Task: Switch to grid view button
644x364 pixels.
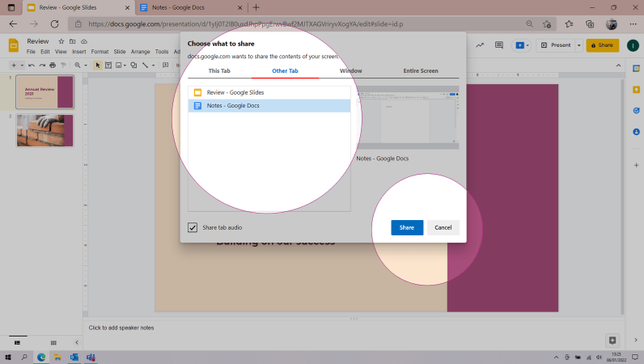Action: tap(53, 342)
